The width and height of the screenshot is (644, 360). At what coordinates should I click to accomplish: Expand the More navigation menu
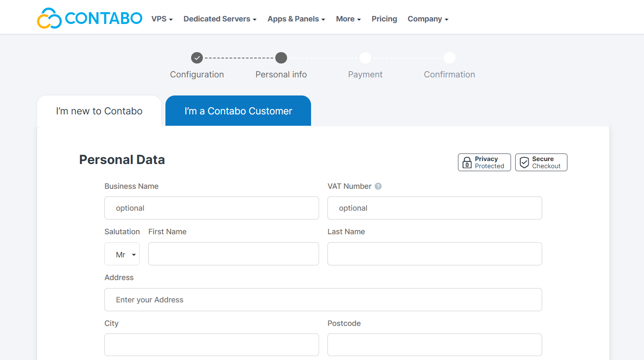(348, 19)
